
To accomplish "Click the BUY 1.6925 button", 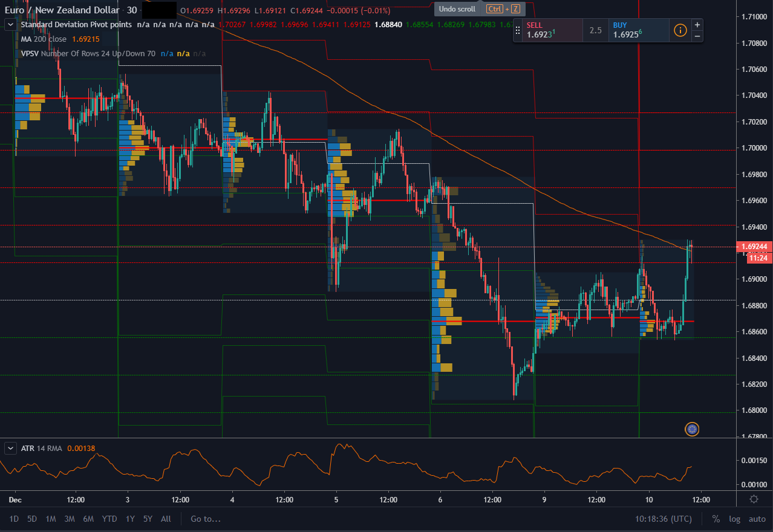I will (639, 30).
